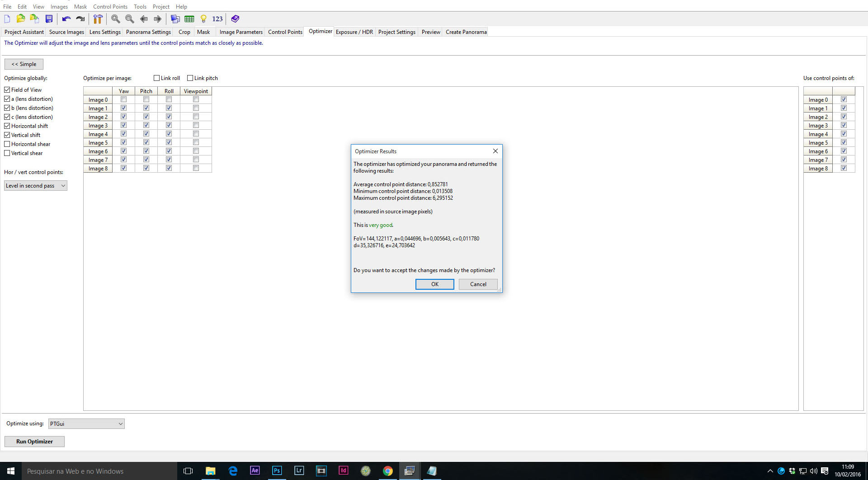The width and height of the screenshot is (868, 480).
Task: Open the hammer and screwdriver tools icon
Action: coord(98,19)
